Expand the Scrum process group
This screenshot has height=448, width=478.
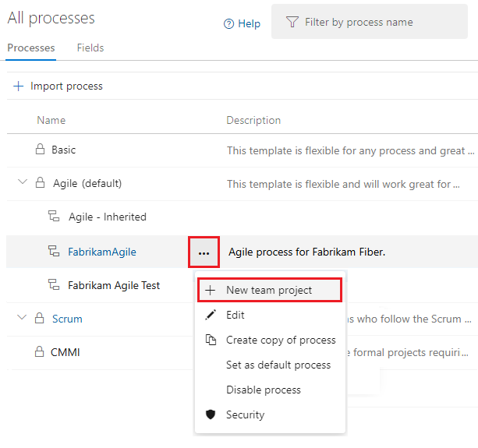22,319
